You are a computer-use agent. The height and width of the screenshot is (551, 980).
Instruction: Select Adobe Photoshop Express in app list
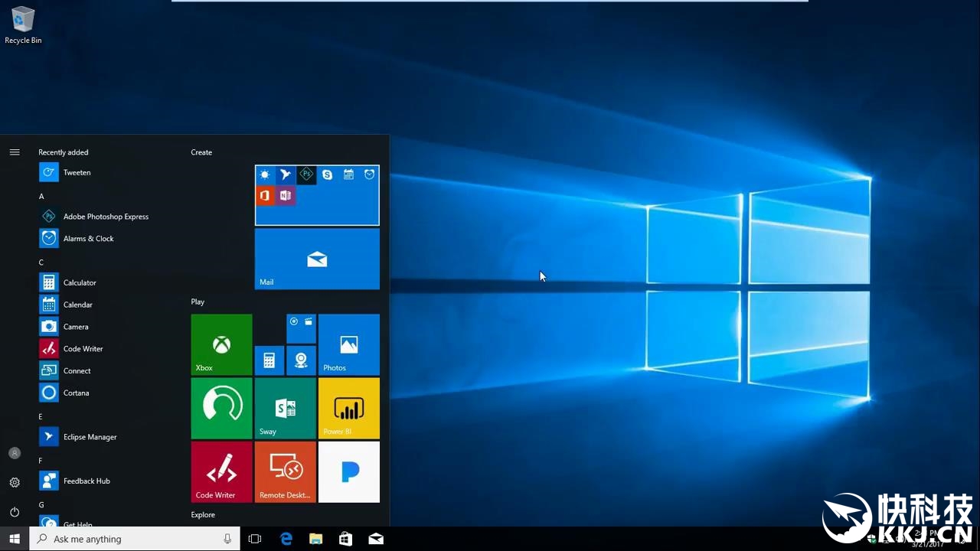[106, 217]
